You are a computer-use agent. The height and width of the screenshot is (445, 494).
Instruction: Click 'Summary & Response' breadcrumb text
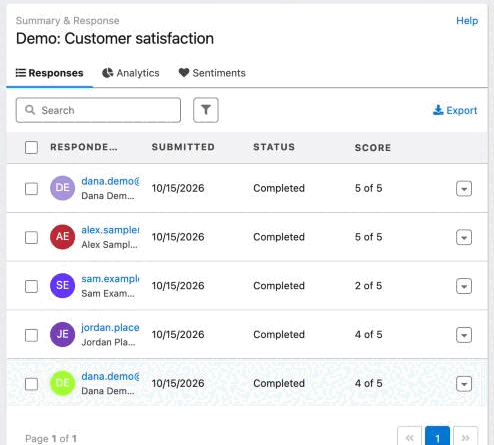pyautogui.click(x=68, y=21)
